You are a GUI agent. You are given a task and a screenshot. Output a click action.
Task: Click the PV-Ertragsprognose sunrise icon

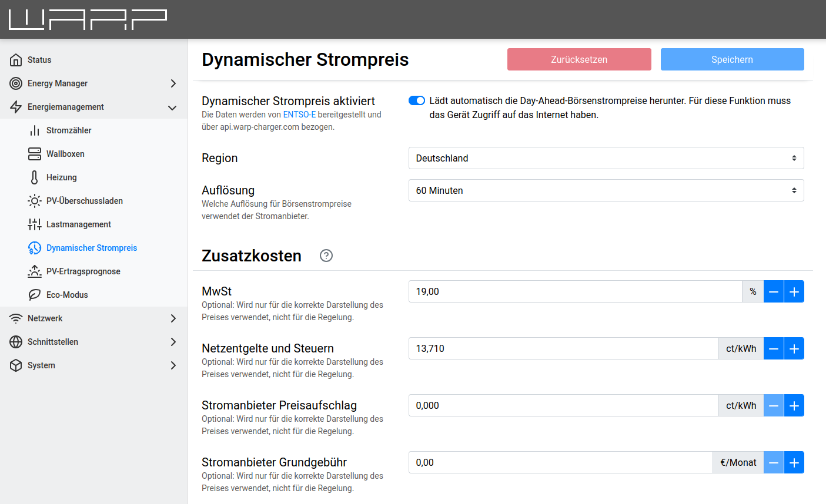coord(35,271)
